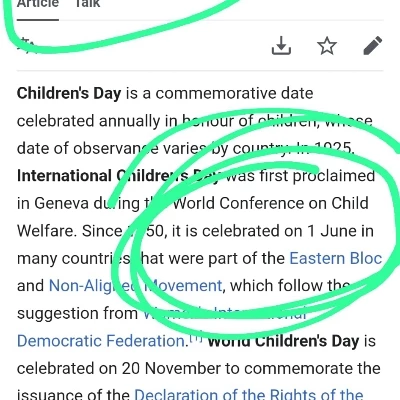Image resolution: width=400 pixels, height=400 pixels.
Task: Follow the Democratic Federation link
Action: 101,341
